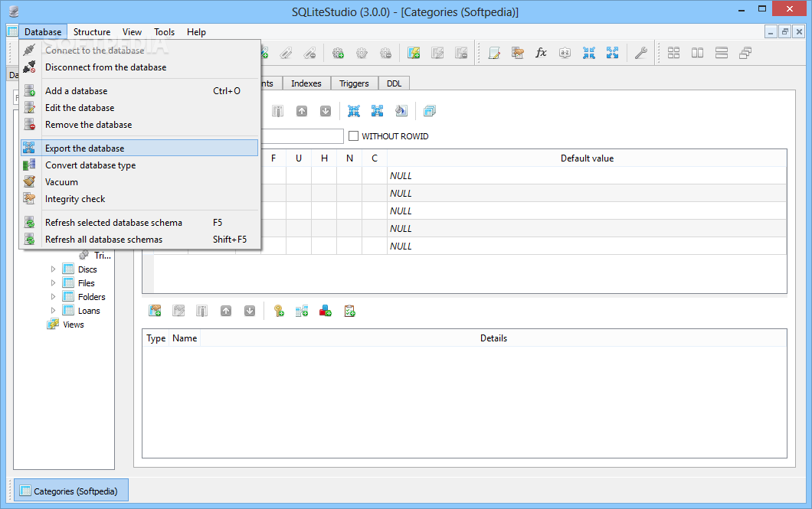Add a foreign key constraint icon
This screenshot has width=812, height=509.
click(x=302, y=311)
